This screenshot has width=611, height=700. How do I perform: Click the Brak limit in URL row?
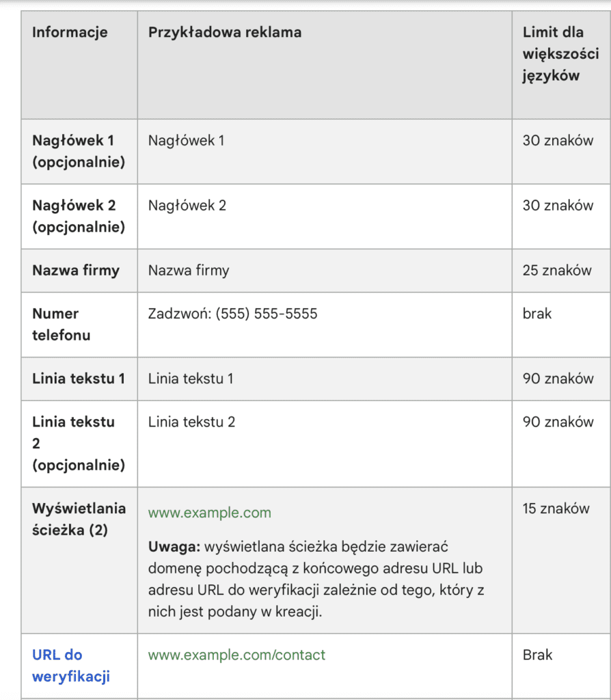[x=538, y=655]
